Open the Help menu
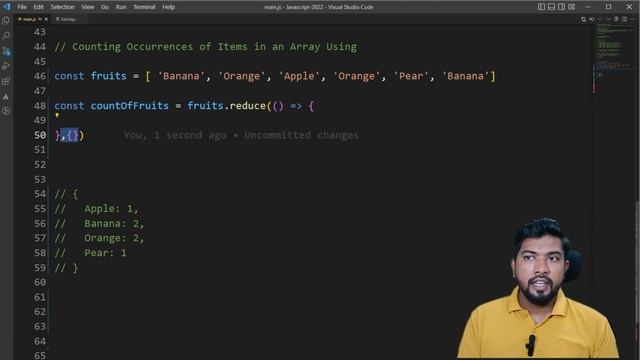Viewport: 640px width, 360px height. [169, 7]
